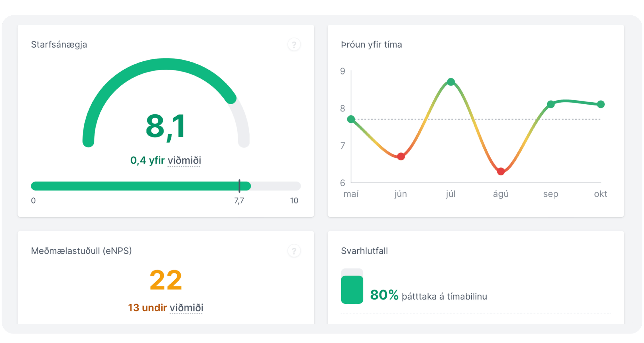Viewport: 644px width, 343px height.
Task: Click the '0,4 yfir' text
Action: point(148,160)
